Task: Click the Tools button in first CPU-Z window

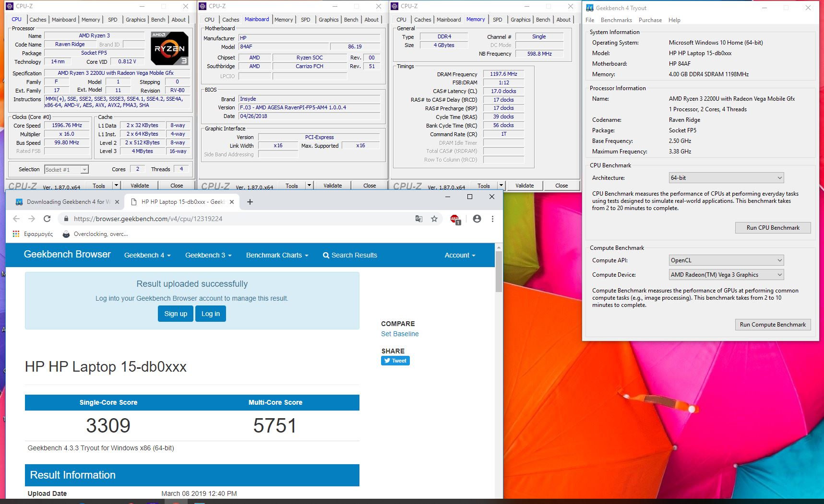Action: (x=99, y=186)
